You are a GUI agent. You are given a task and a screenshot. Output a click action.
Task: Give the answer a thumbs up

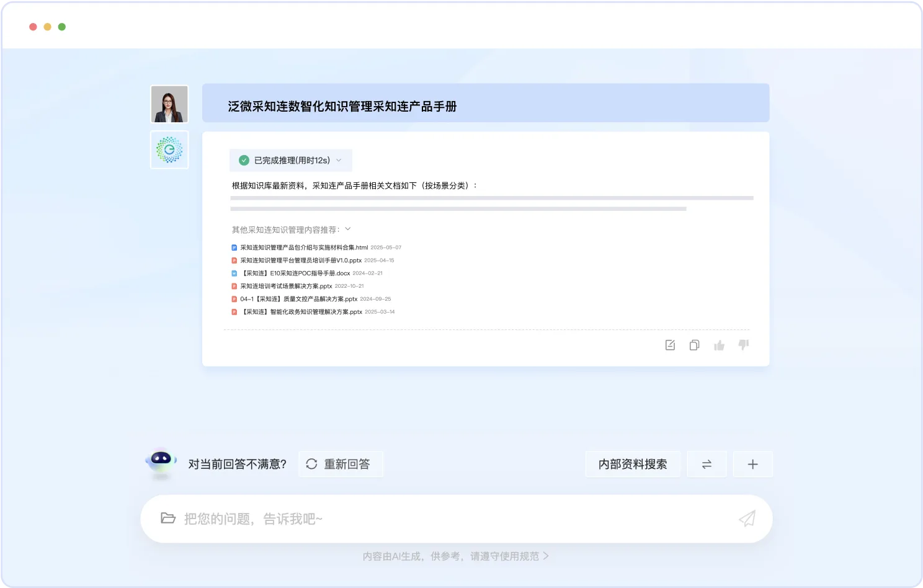click(x=719, y=345)
